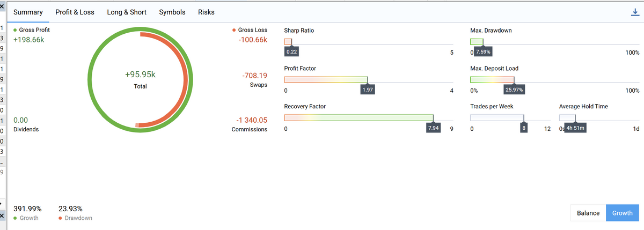Select the Risks tab
This screenshot has height=230, width=644.
click(207, 12)
